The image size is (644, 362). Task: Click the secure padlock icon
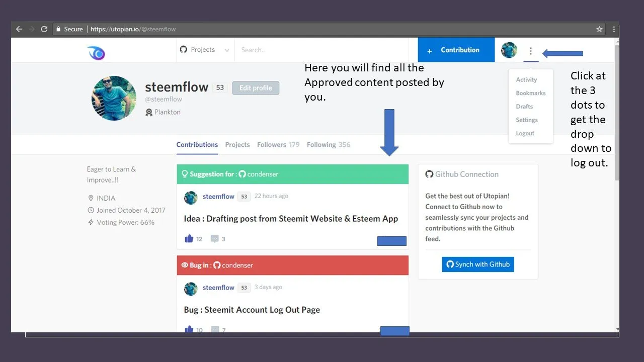click(x=58, y=29)
